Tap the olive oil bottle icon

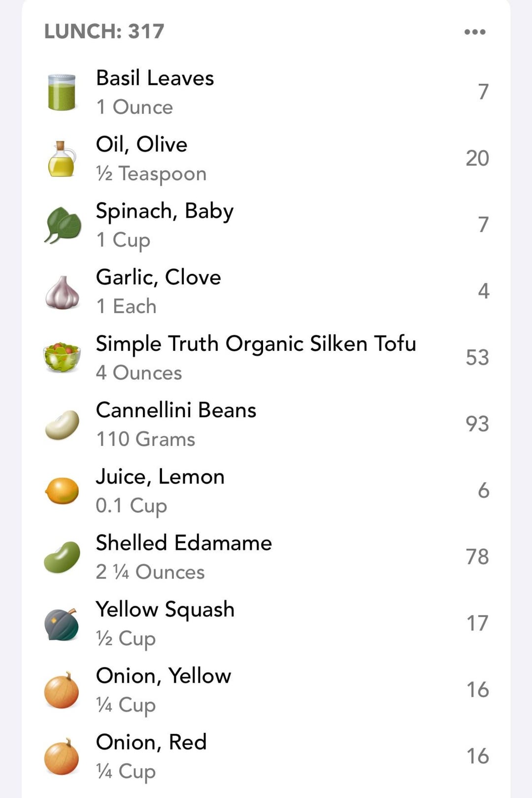tap(62, 159)
